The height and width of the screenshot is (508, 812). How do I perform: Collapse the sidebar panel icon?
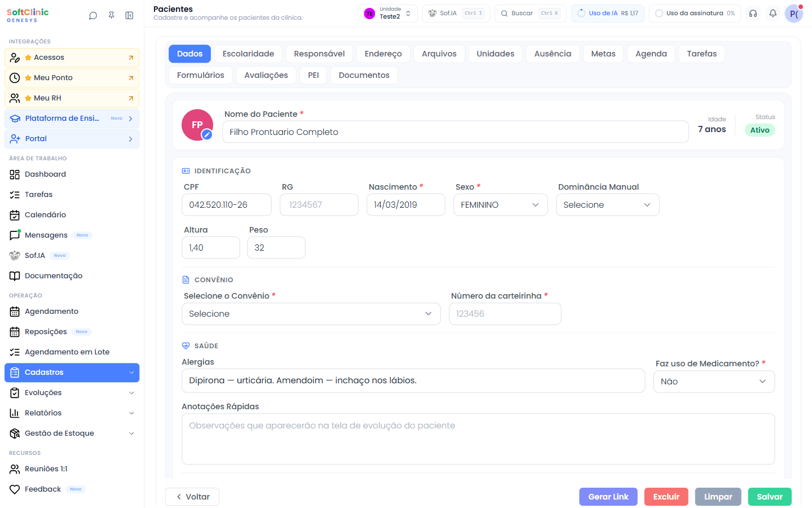[x=130, y=16]
